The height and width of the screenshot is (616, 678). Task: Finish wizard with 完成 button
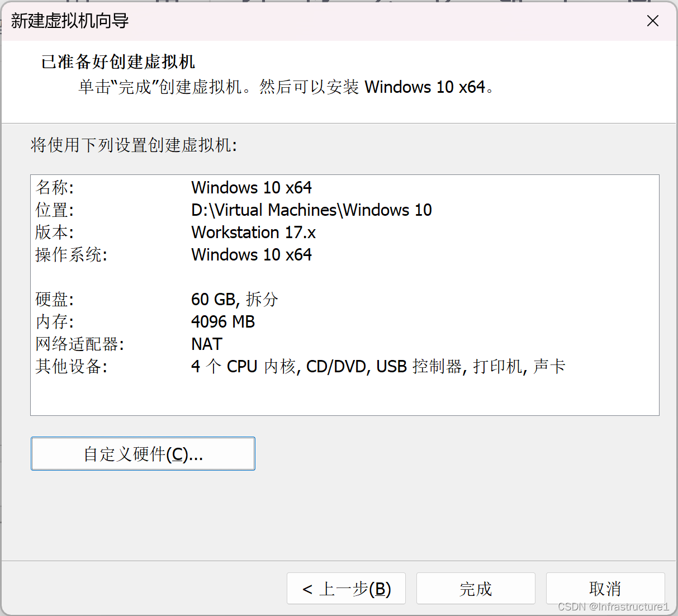(476, 589)
